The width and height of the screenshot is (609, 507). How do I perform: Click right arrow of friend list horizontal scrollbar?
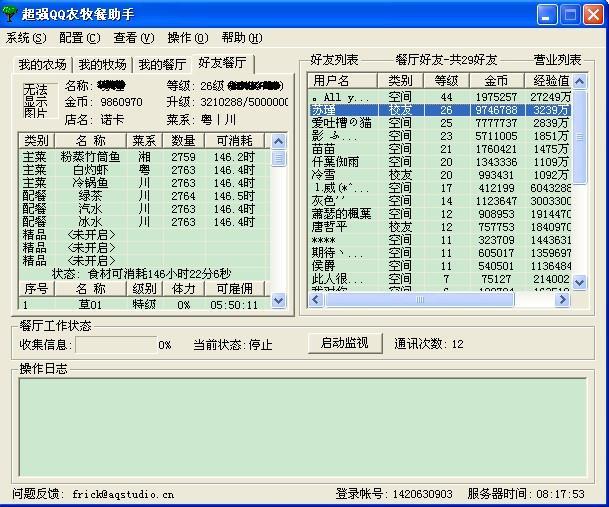click(x=562, y=300)
